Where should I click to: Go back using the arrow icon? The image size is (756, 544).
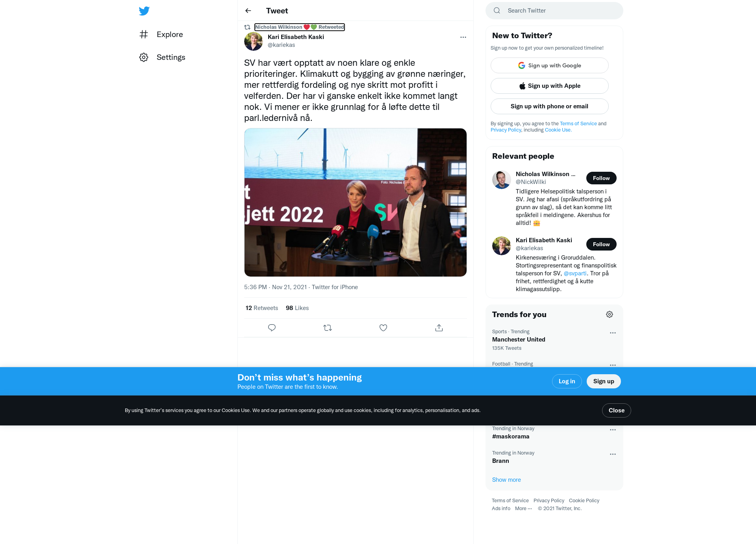[x=248, y=11]
